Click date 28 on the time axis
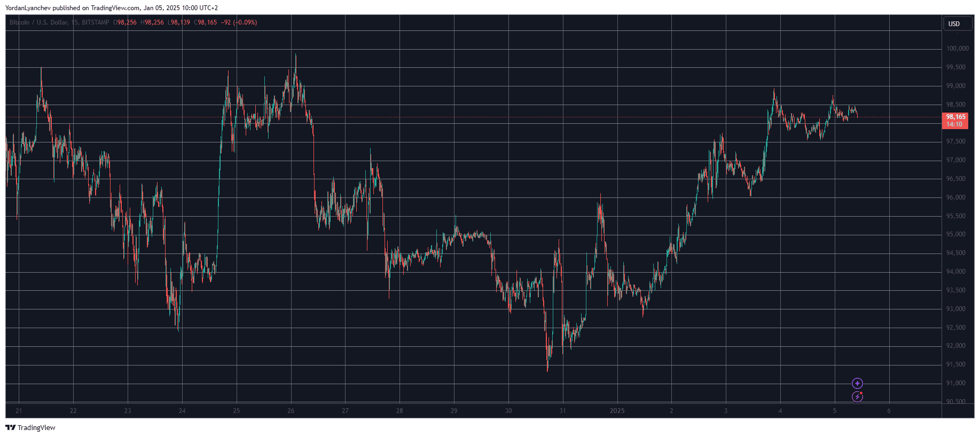 coord(399,411)
